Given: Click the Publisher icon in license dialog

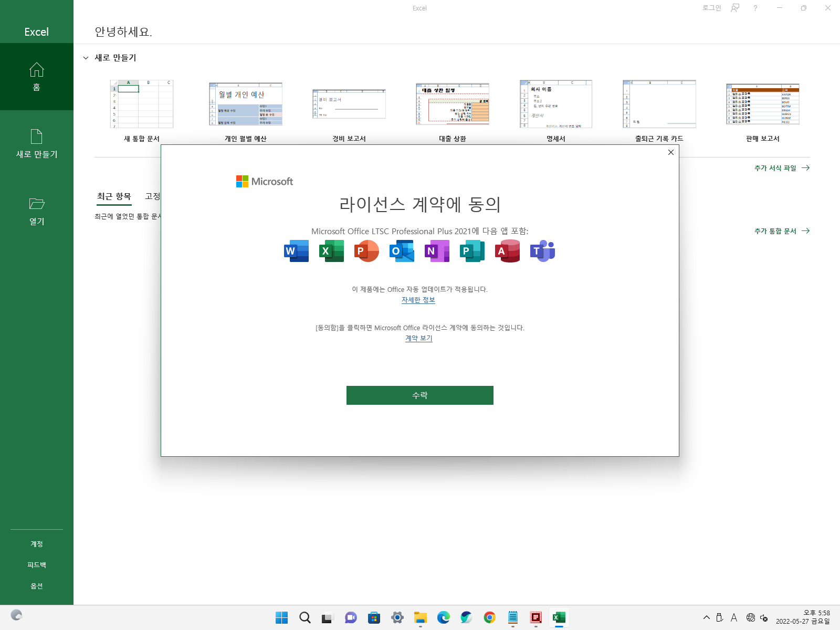Looking at the screenshot, I should coord(472,251).
